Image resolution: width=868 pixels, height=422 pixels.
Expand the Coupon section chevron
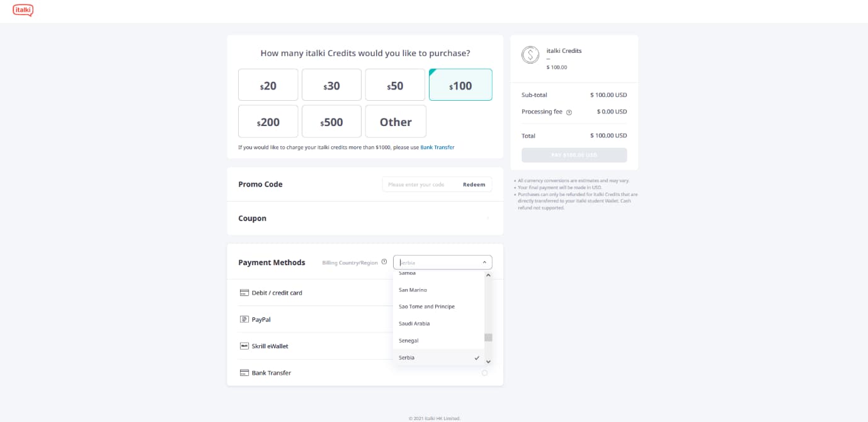pos(488,219)
